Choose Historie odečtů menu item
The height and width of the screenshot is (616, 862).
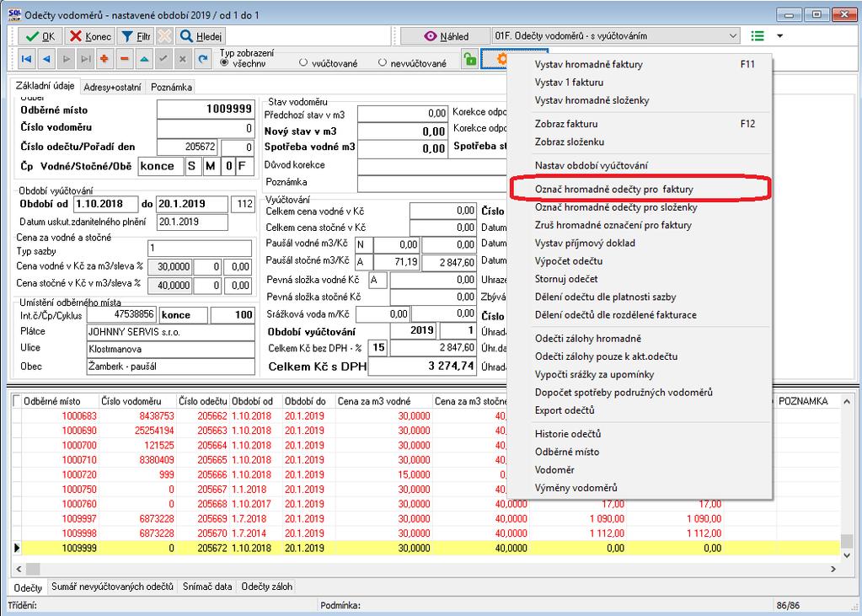click(x=640, y=434)
